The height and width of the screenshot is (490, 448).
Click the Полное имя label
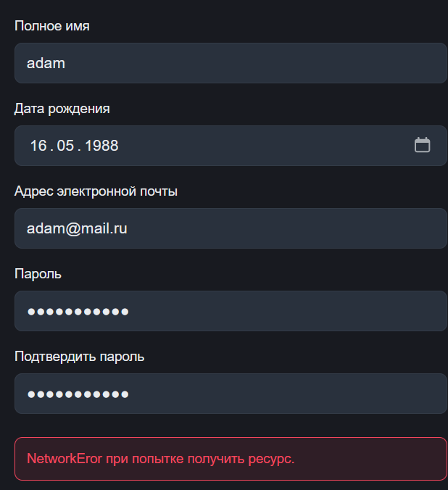coord(52,26)
